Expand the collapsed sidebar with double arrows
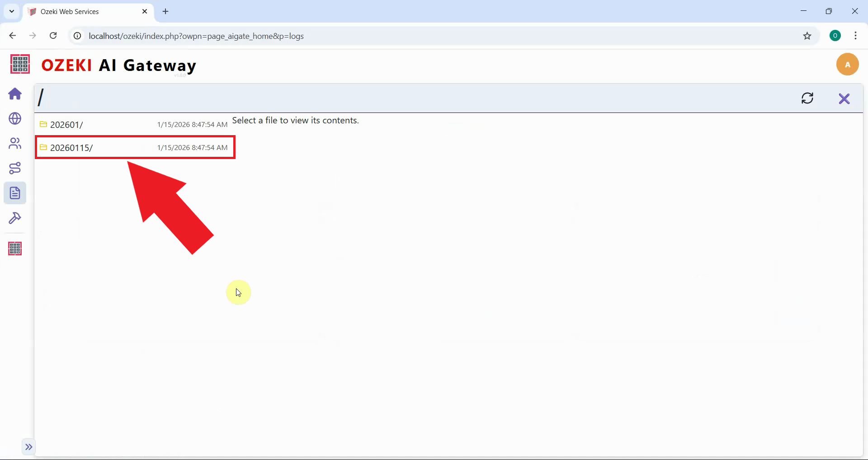868x460 pixels. click(x=28, y=447)
